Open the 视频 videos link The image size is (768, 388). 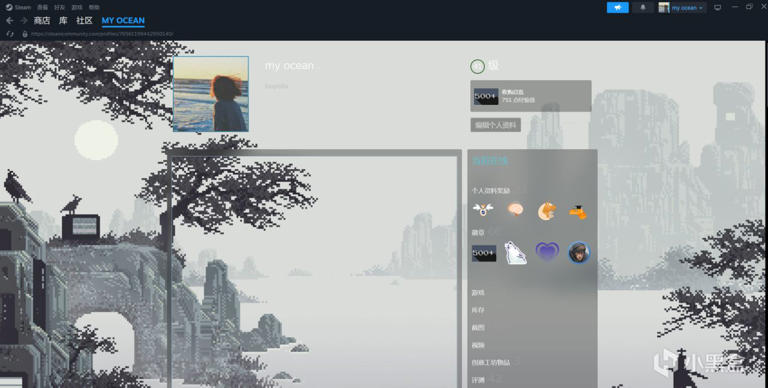tap(478, 345)
